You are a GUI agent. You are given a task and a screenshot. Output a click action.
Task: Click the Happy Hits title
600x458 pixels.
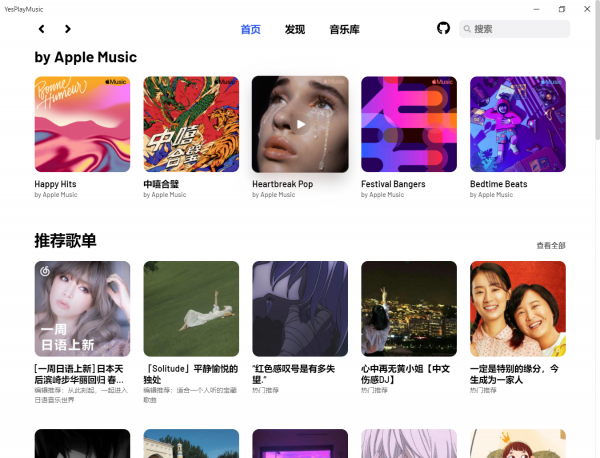click(55, 184)
